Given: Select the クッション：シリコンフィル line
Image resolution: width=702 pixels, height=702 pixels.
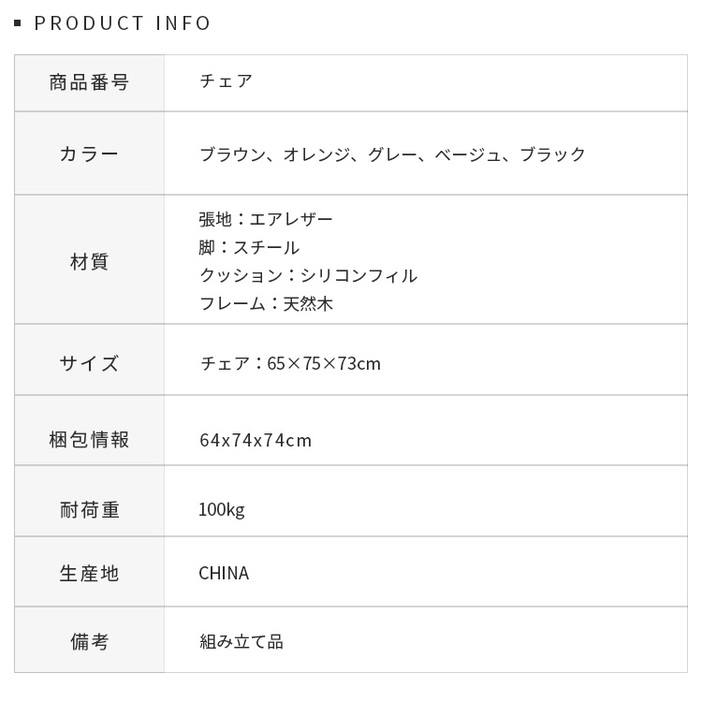Looking at the screenshot, I should 308,275.
